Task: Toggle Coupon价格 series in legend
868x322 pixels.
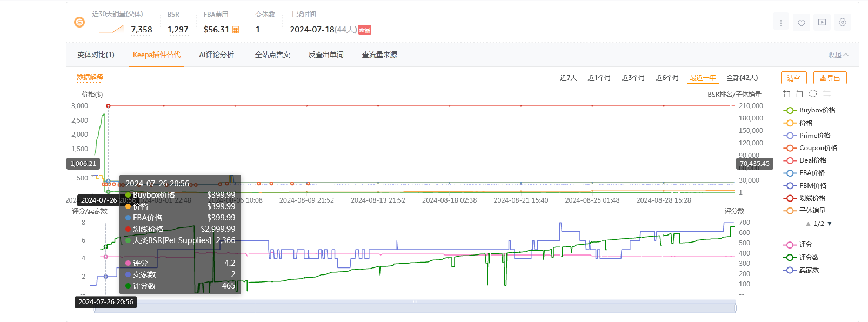Action: (x=810, y=148)
